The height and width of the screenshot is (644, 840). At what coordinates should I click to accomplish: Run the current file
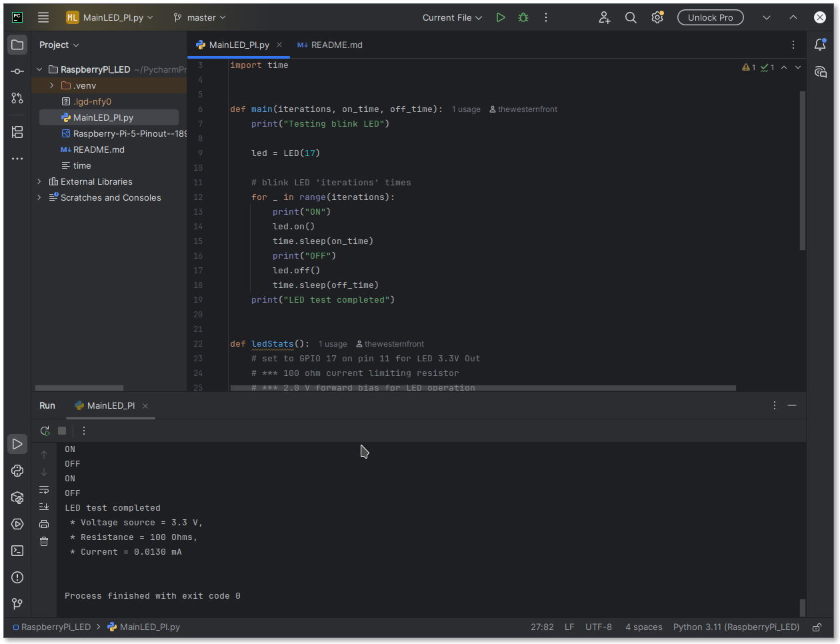click(501, 18)
